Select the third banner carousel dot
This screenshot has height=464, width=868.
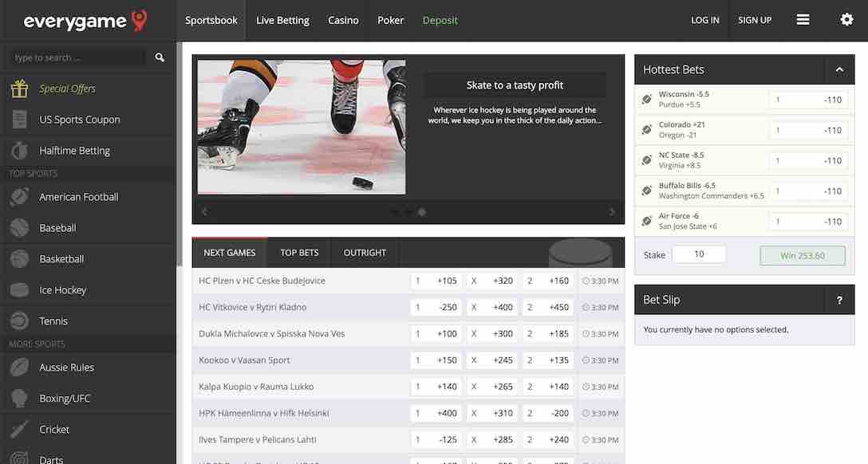coord(422,212)
